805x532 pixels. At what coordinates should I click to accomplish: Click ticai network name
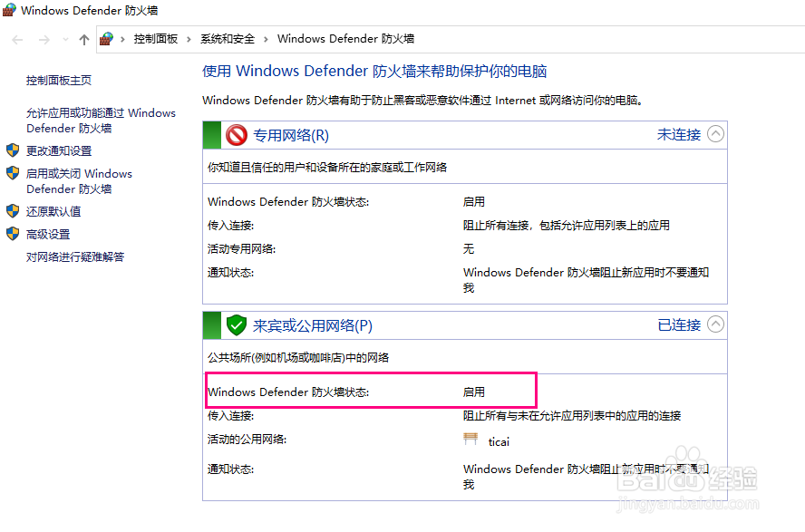pos(499,441)
